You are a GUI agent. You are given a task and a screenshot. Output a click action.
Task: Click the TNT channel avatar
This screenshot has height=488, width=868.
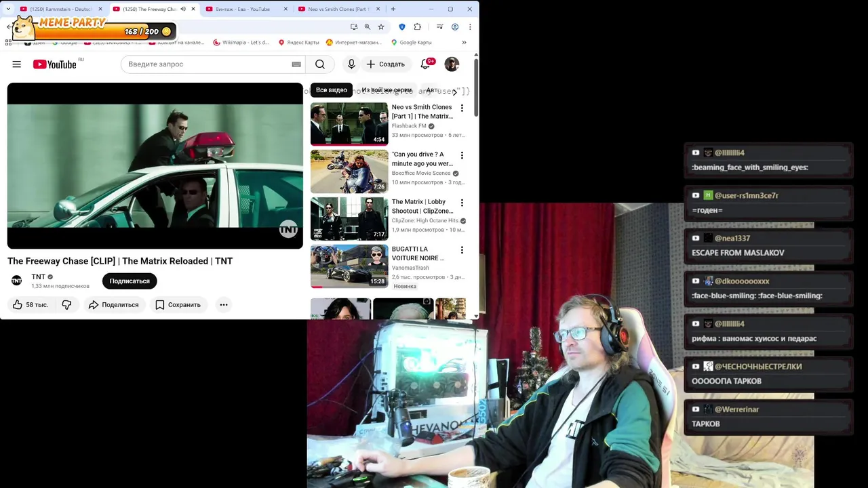pos(17,281)
